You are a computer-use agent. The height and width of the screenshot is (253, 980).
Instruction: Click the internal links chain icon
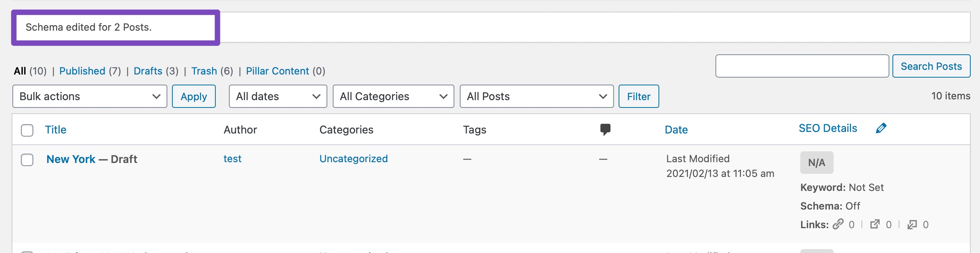click(x=838, y=224)
